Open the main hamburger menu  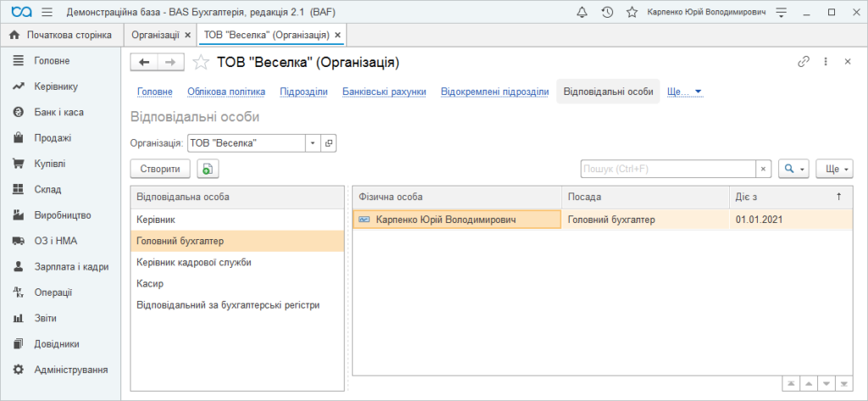tap(47, 12)
